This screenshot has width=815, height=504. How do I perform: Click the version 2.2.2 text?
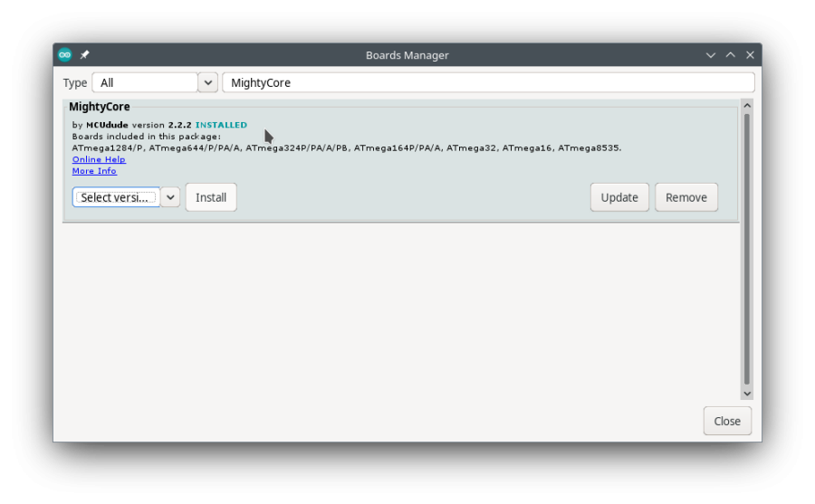pos(162,125)
